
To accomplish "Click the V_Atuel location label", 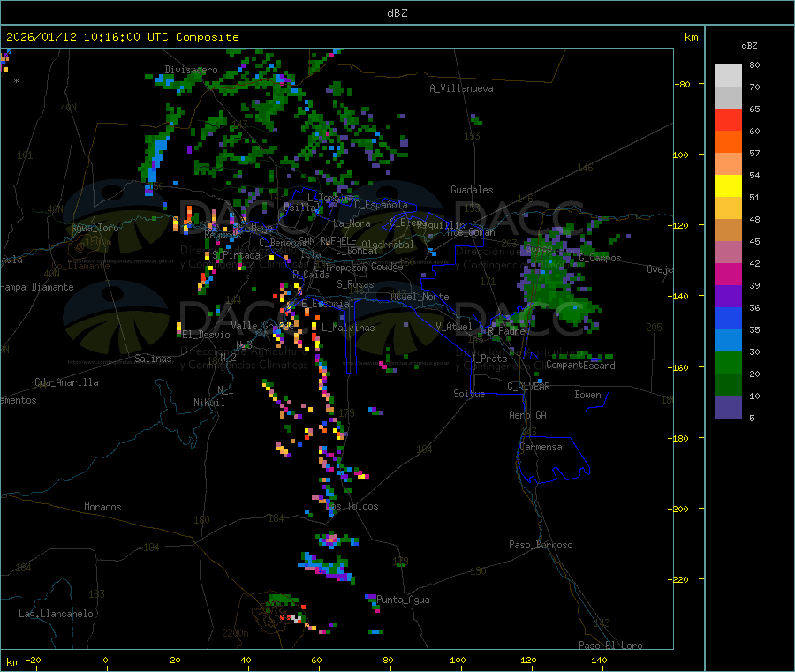I will coord(454,327).
